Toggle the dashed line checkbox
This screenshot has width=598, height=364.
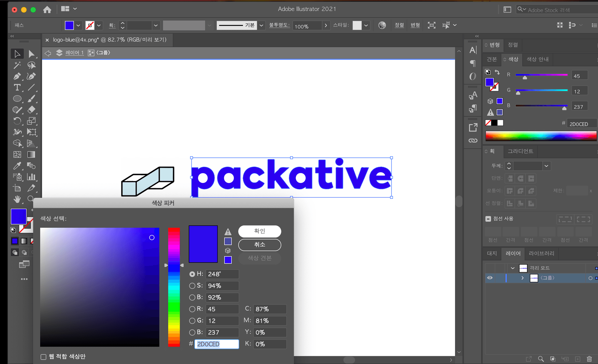[488, 219]
